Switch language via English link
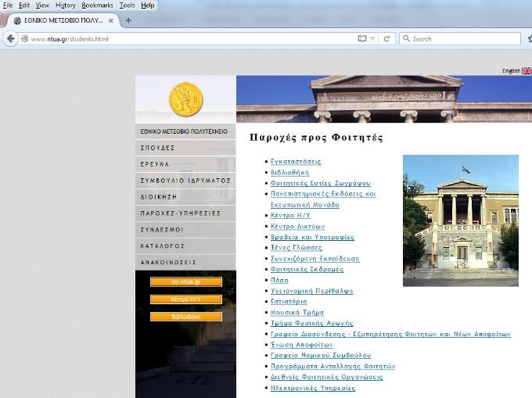 (x=511, y=70)
